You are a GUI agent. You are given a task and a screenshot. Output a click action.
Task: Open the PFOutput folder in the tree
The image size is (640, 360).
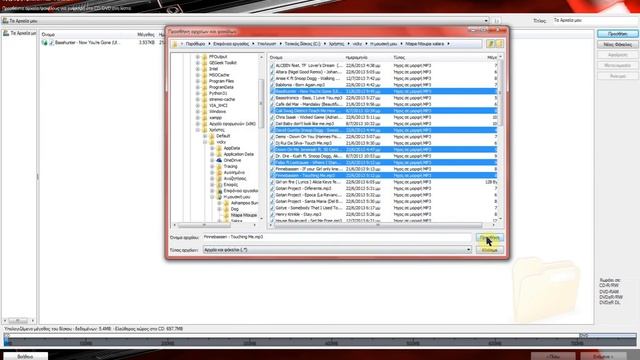(x=218, y=57)
